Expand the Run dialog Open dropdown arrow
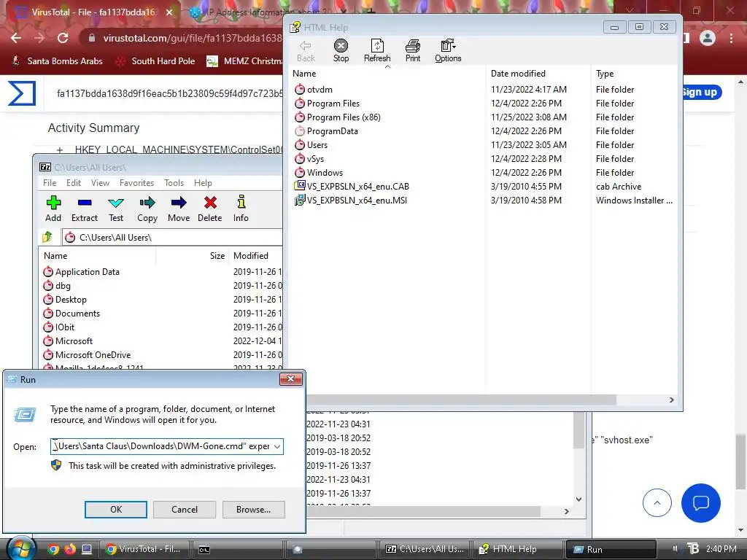Viewport: 747px width, 560px height. click(x=276, y=447)
